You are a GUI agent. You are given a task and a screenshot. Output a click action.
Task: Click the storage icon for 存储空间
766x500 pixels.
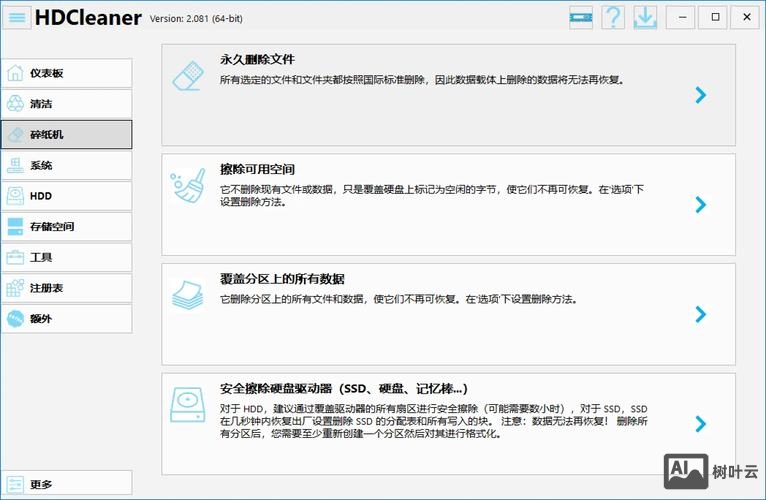15,226
